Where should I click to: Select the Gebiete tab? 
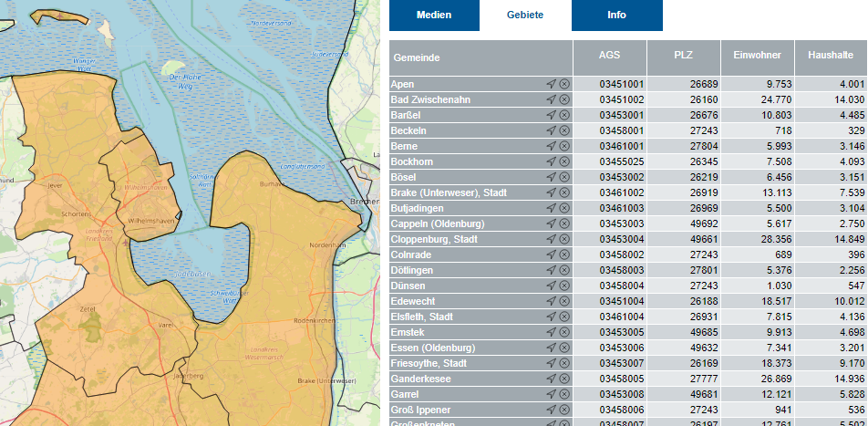tap(525, 16)
